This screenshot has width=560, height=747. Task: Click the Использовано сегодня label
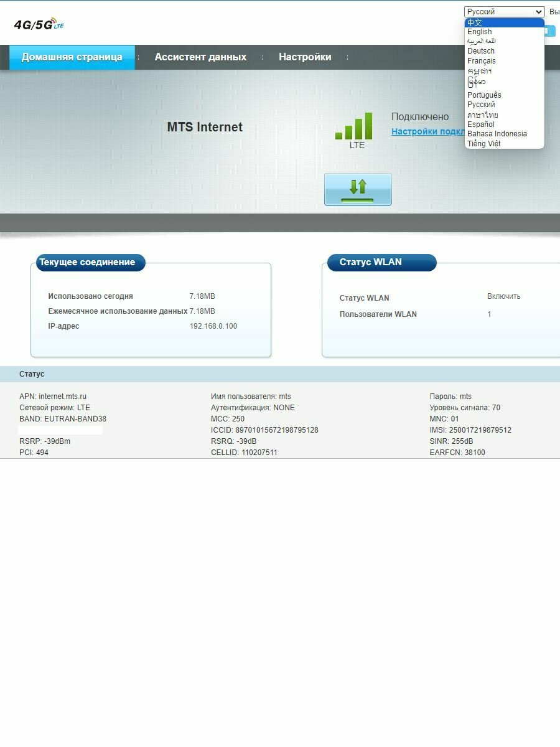[x=91, y=296]
